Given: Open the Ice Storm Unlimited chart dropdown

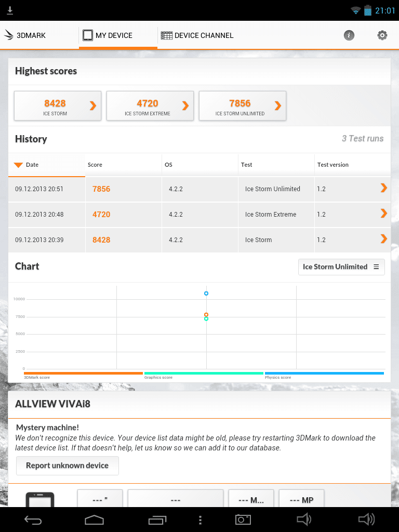Looking at the screenshot, I should coord(341,267).
